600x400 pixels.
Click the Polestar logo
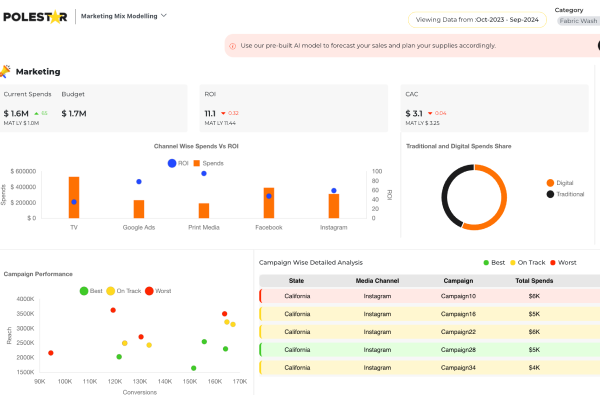pos(36,17)
